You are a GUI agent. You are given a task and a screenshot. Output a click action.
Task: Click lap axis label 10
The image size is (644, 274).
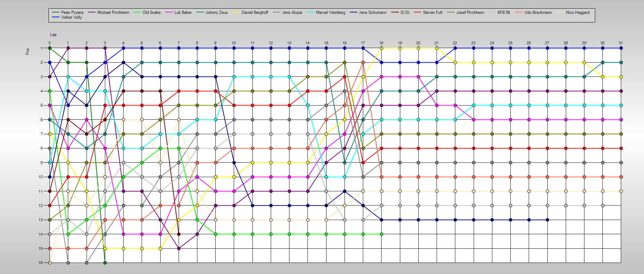tap(234, 43)
